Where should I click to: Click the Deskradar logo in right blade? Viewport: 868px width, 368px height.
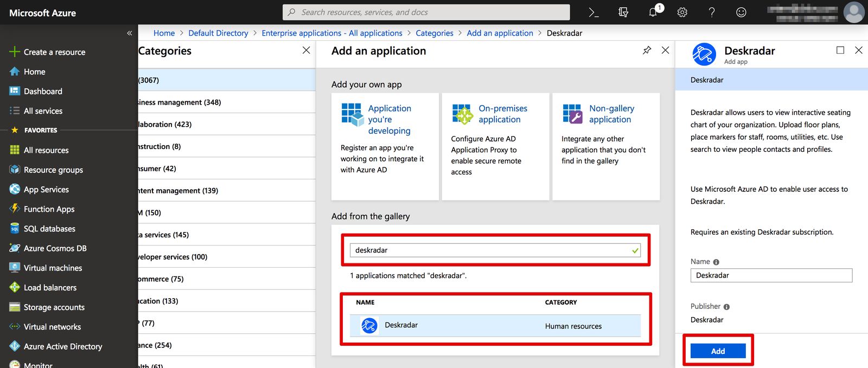[704, 54]
